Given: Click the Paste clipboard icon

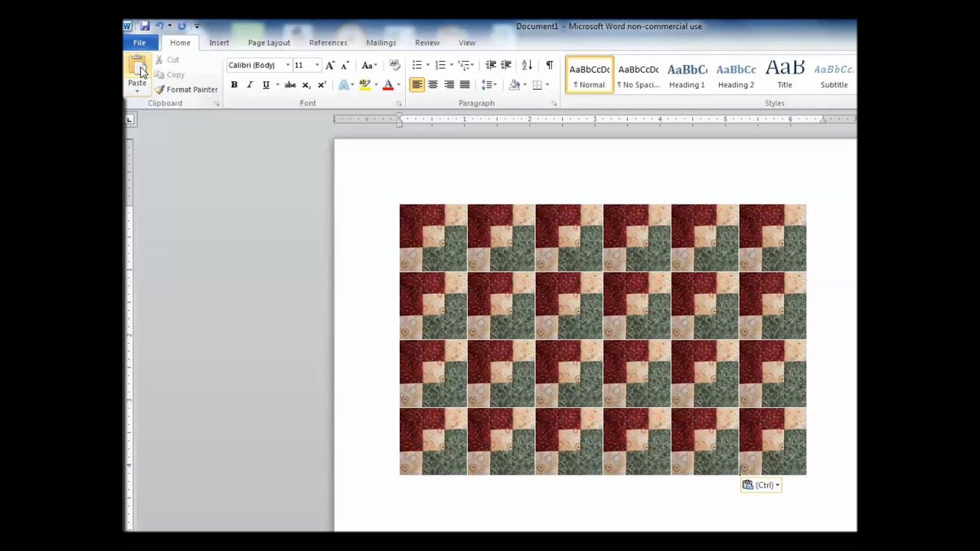Looking at the screenshot, I should tap(137, 67).
